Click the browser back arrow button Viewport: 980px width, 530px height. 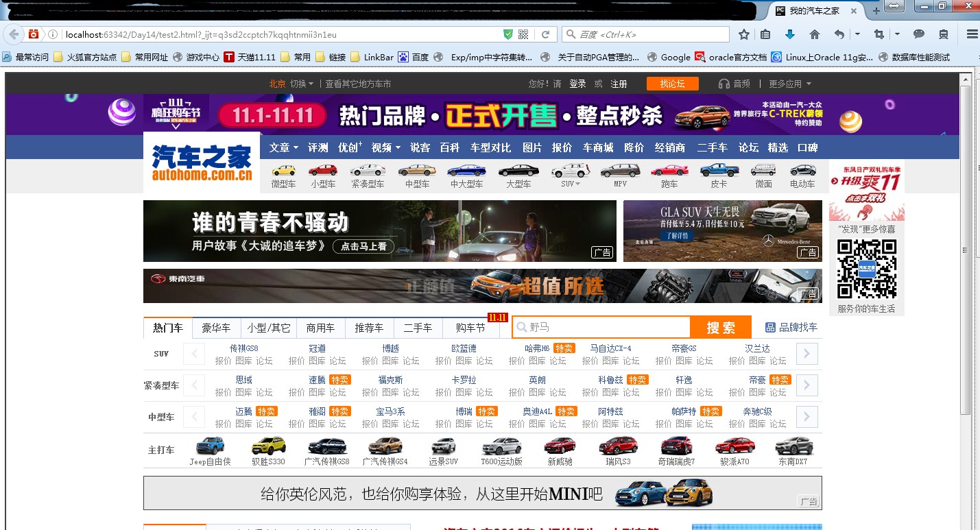(13, 34)
